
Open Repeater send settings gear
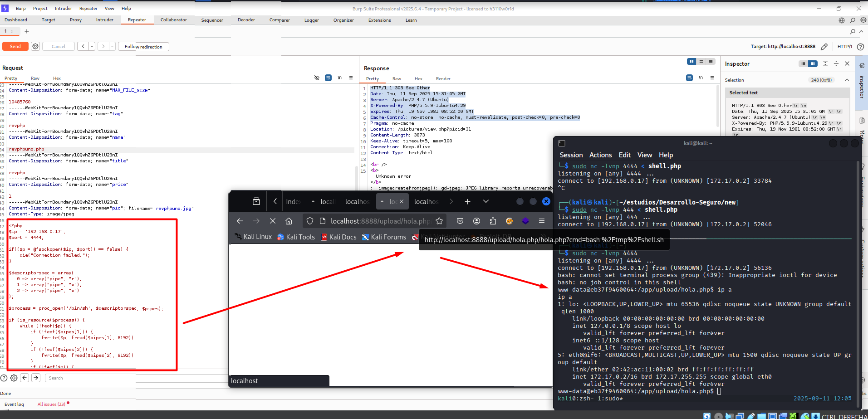tap(35, 46)
